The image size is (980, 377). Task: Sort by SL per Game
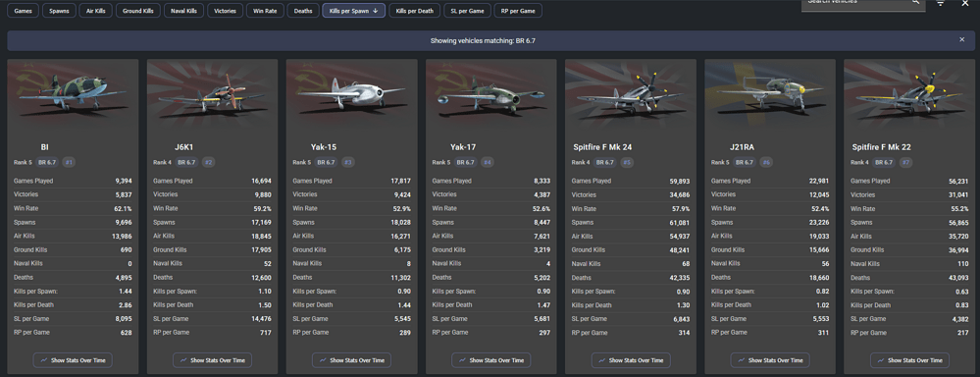[467, 11]
